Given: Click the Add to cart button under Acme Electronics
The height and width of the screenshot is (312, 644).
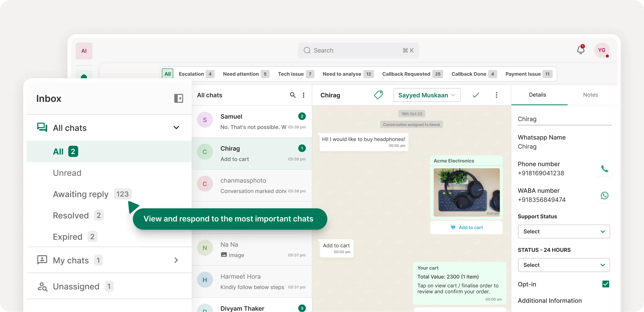Looking at the screenshot, I should pos(466,227).
